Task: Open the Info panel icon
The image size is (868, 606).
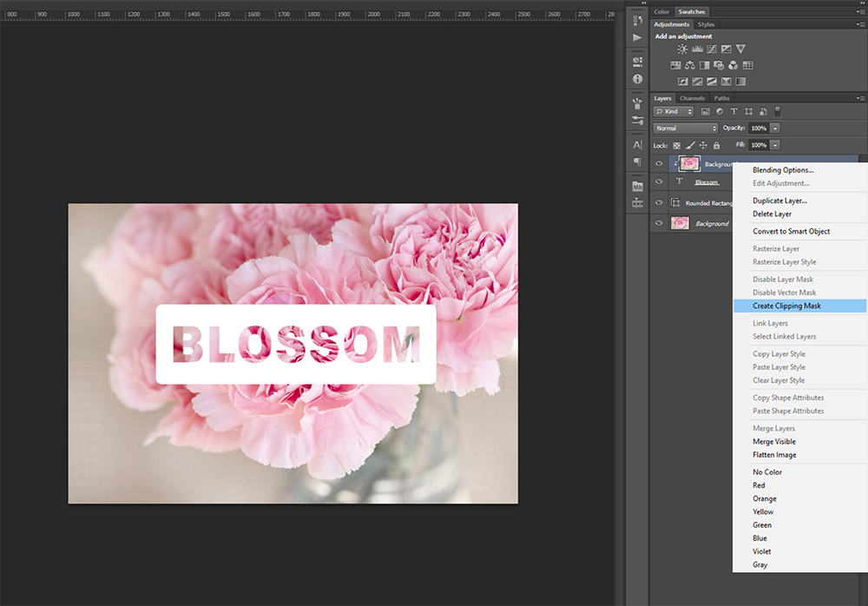Action: pyautogui.click(x=637, y=78)
